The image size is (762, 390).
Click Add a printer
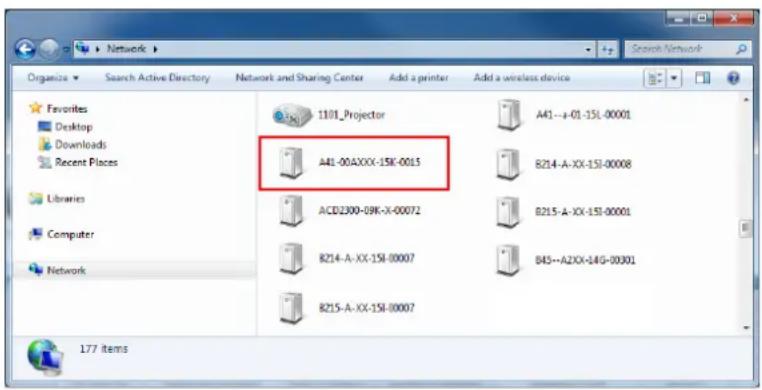(418, 78)
